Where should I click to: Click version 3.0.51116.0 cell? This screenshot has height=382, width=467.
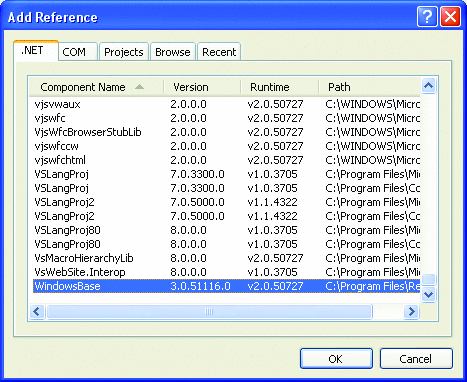point(200,286)
